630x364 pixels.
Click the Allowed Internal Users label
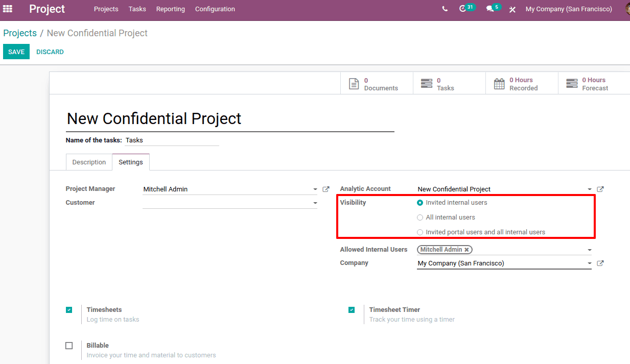click(374, 250)
